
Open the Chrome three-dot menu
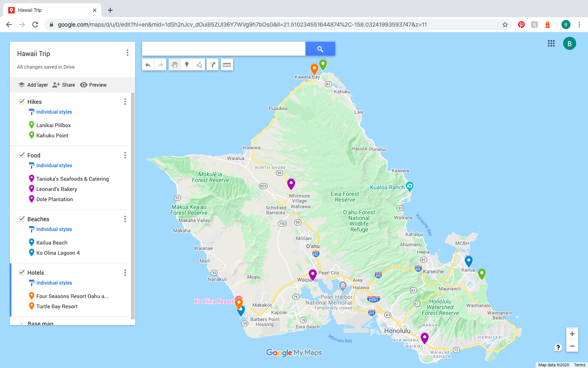pyautogui.click(x=579, y=25)
